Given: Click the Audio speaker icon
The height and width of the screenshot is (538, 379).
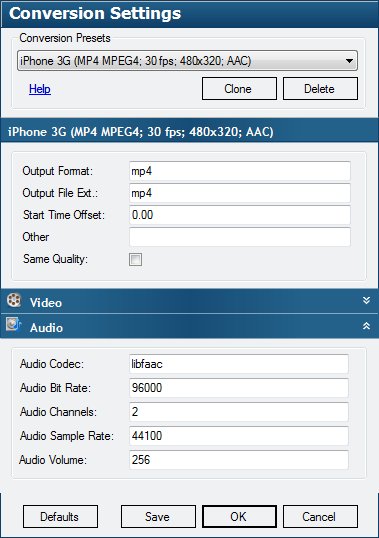Looking at the screenshot, I should click(14, 324).
